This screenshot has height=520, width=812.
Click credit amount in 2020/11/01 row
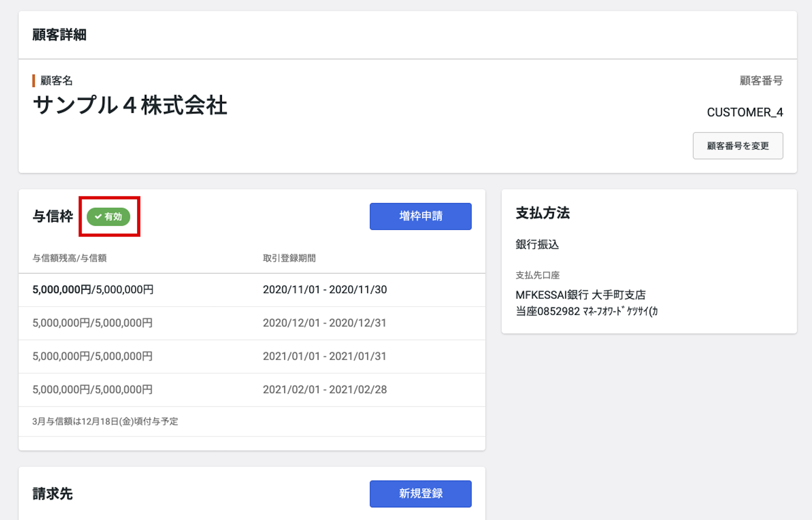(93, 289)
